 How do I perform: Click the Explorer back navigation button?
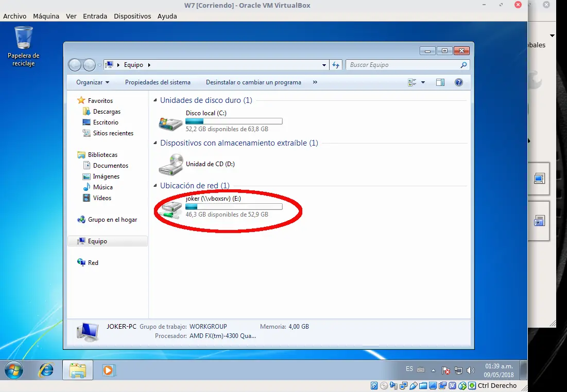[x=75, y=65]
